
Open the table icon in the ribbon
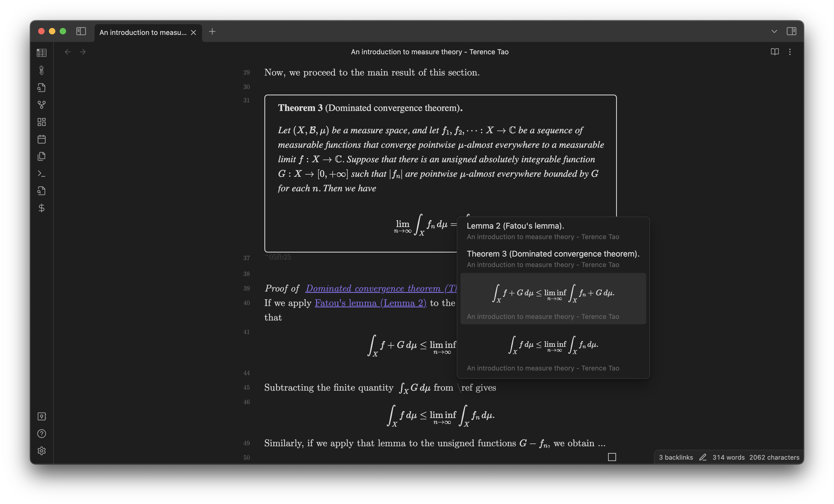[42, 53]
